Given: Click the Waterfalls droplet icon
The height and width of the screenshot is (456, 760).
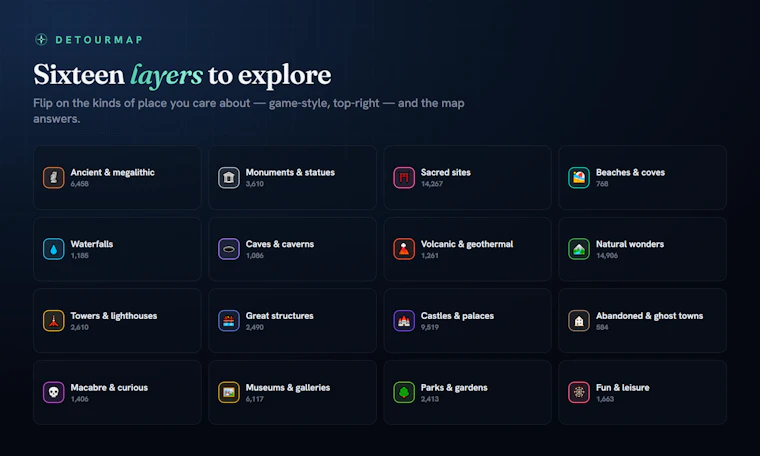Looking at the screenshot, I should pos(53,249).
